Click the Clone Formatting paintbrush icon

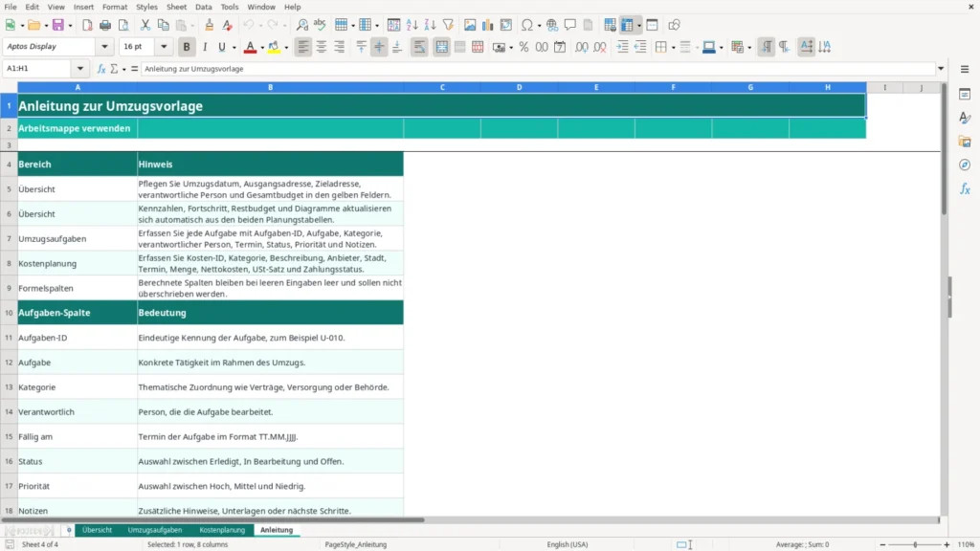click(209, 25)
